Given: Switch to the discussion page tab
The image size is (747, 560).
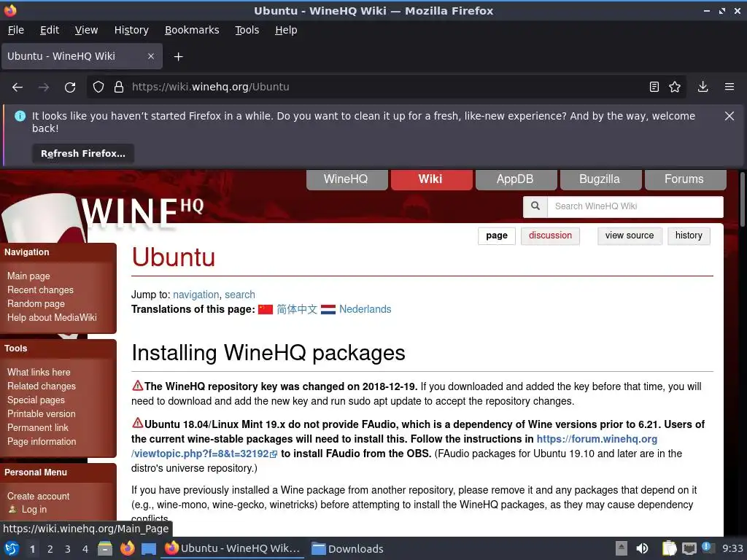Looking at the screenshot, I should click(550, 236).
